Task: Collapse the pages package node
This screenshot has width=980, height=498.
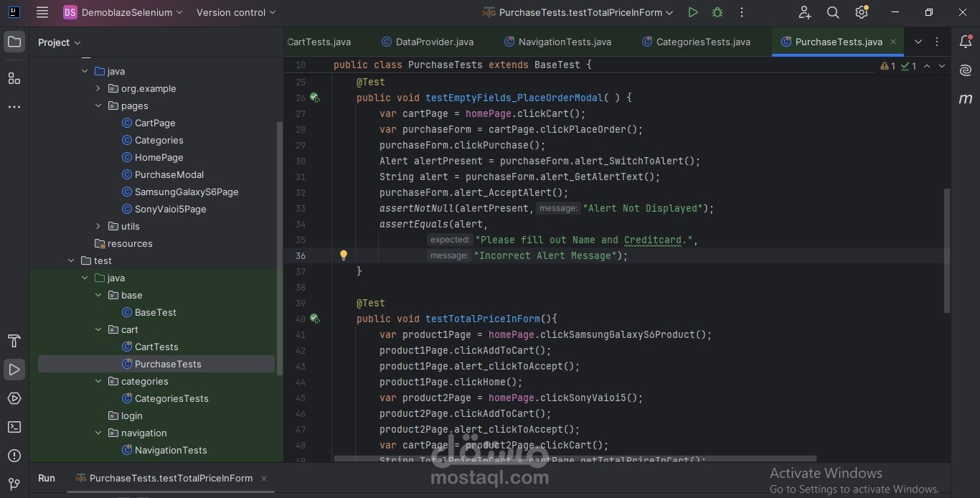Action: coord(98,105)
